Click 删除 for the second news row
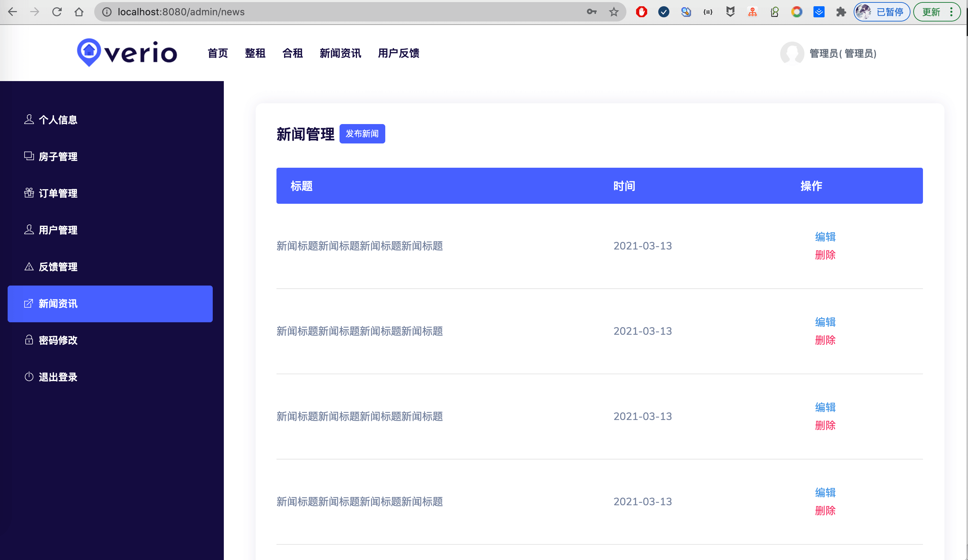The image size is (968, 560). 825,340
